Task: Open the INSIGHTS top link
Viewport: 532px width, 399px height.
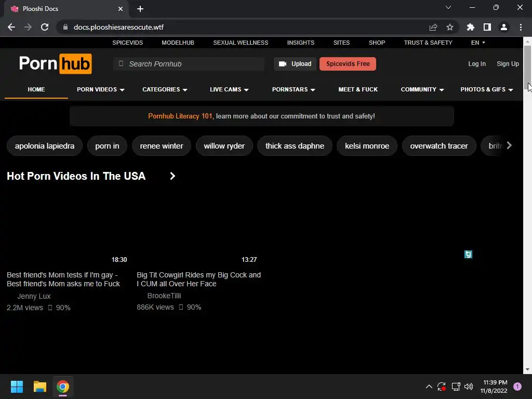Action: point(301,43)
